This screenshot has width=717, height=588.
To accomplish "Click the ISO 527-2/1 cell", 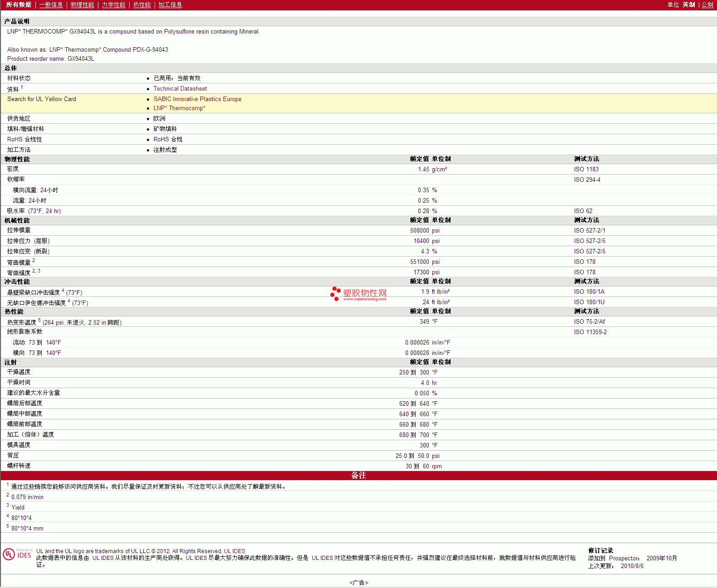I will pos(589,231).
